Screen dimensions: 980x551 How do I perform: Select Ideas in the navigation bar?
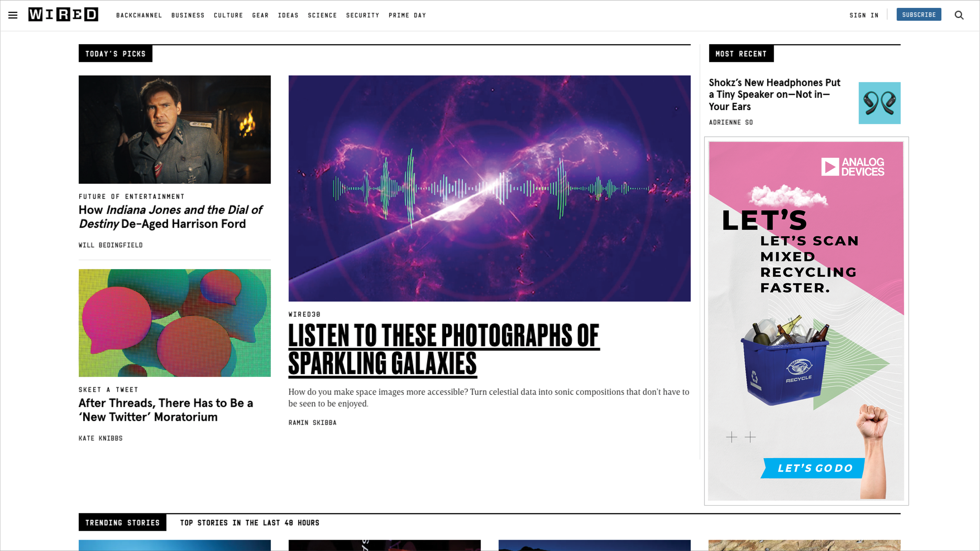tap(288, 15)
